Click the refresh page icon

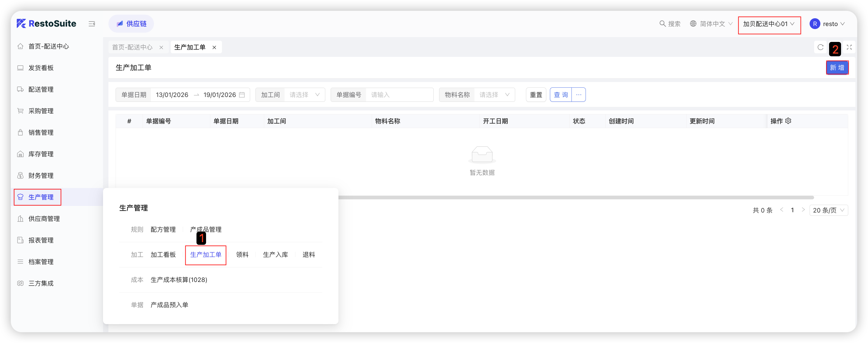pos(820,48)
